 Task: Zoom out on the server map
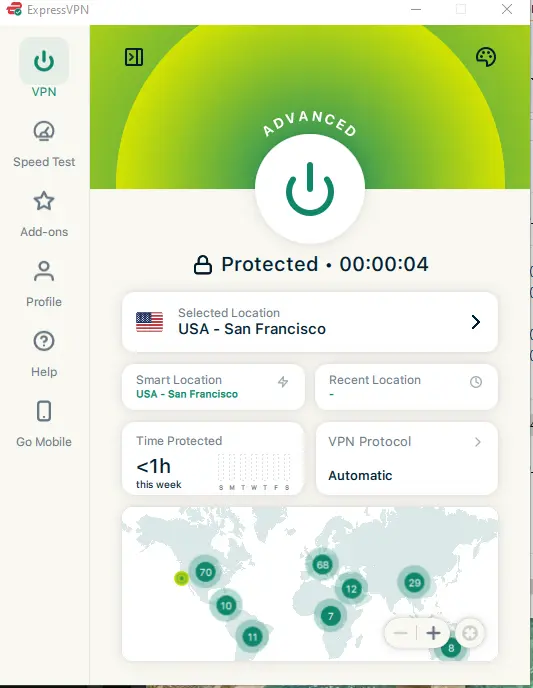401,633
